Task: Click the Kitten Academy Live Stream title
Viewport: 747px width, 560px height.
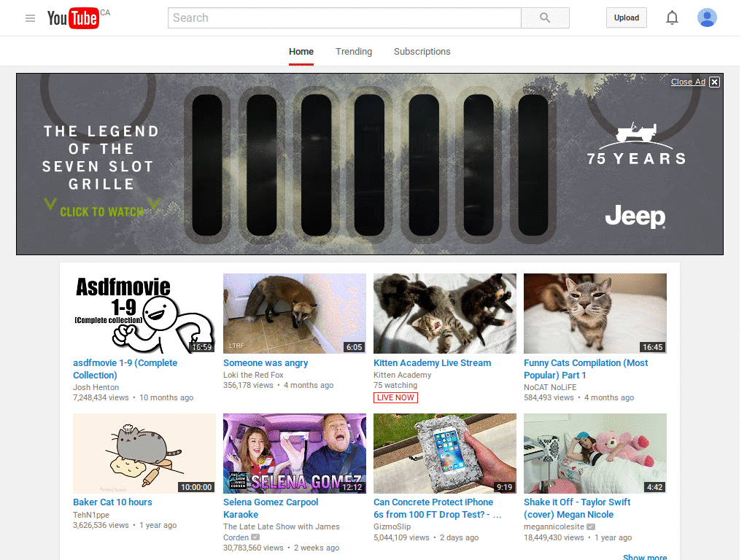Action: tap(432, 363)
